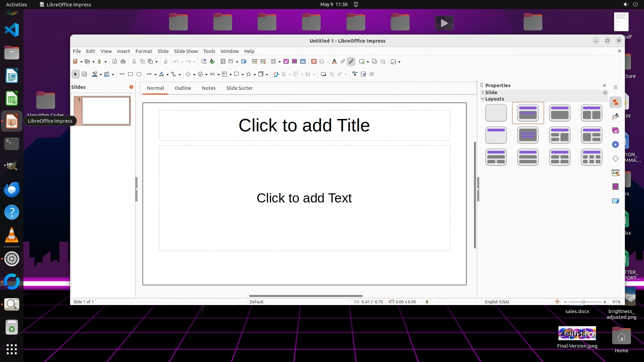Open the Stars and Banners shape dropdown
The width and height of the screenshot is (644, 362).
click(x=255, y=74)
